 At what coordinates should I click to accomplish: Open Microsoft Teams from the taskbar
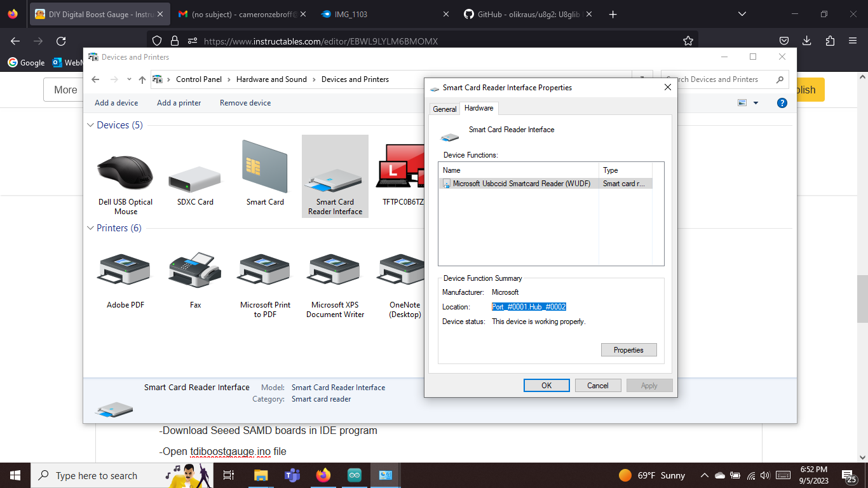point(292,475)
